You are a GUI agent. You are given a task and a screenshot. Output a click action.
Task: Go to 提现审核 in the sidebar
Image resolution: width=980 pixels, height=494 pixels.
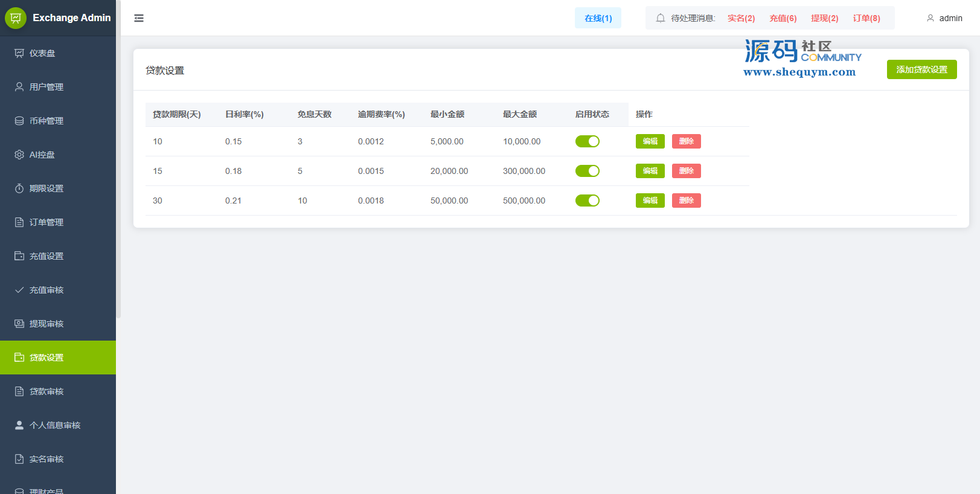[x=58, y=324]
